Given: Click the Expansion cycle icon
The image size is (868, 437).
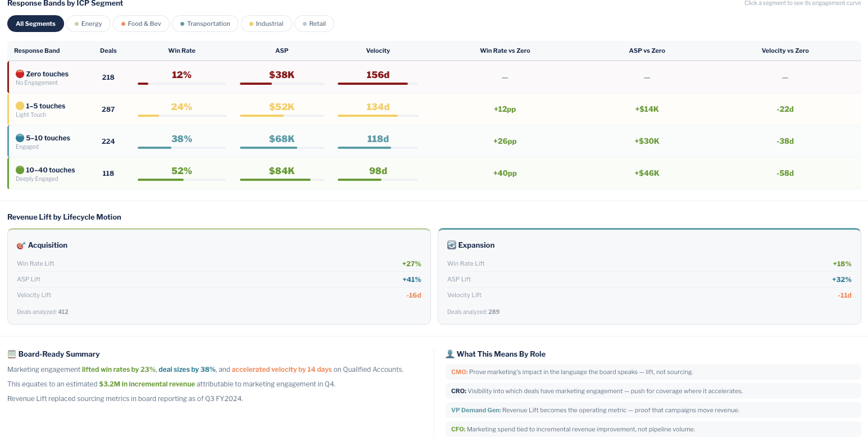Looking at the screenshot, I should (x=451, y=244).
